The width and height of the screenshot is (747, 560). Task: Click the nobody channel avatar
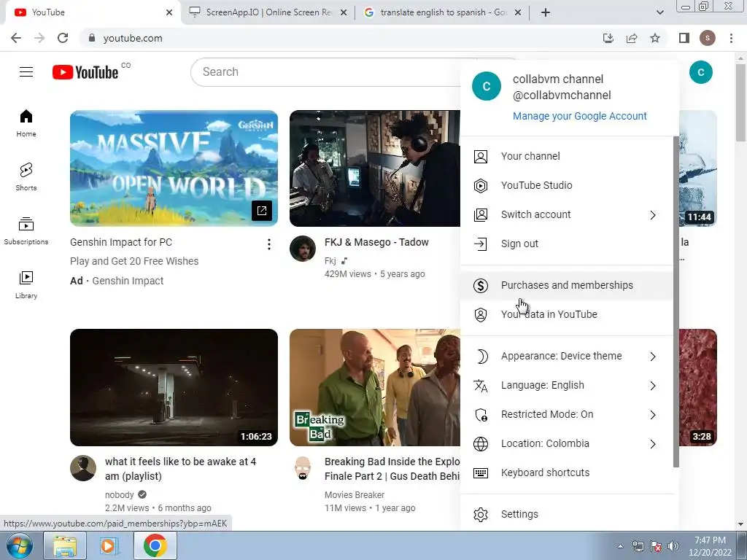coord(83,468)
